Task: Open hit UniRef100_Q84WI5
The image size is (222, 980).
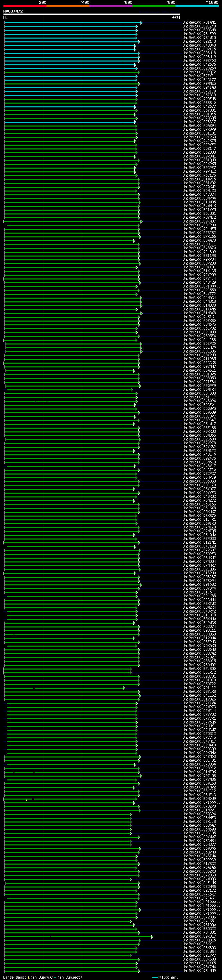Action: [199, 38]
